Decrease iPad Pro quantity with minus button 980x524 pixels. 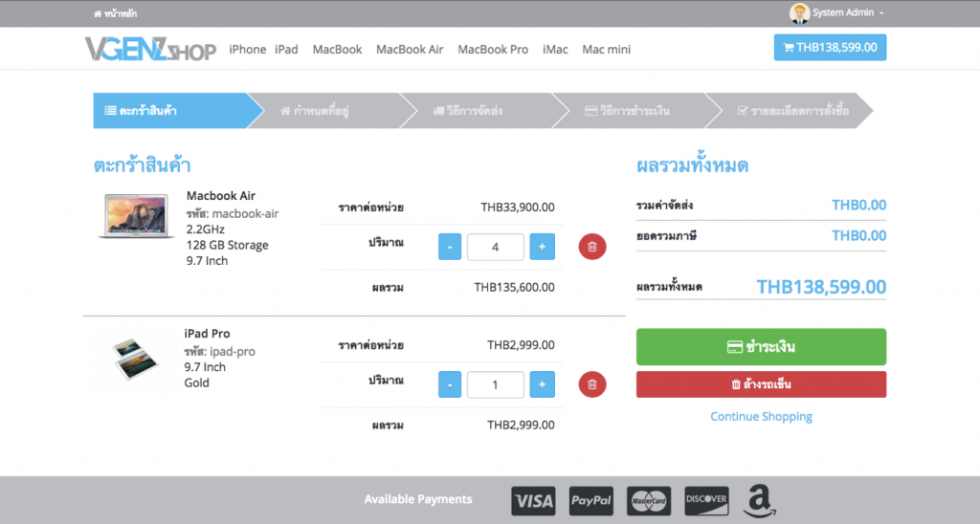[450, 384]
